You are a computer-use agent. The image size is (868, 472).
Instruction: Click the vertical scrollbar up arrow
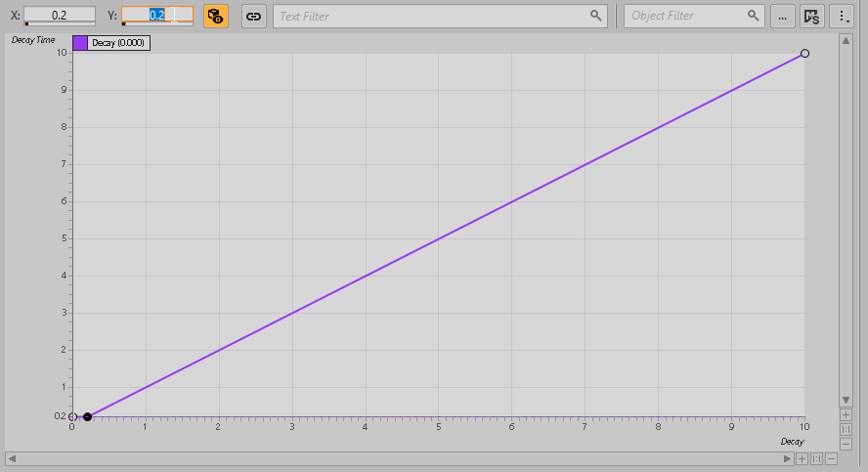coord(846,41)
